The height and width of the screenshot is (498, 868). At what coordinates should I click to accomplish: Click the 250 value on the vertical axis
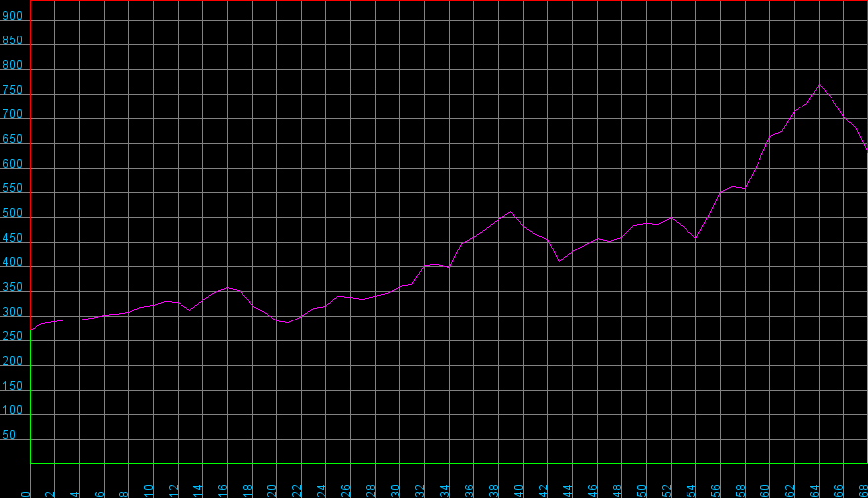[12, 336]
